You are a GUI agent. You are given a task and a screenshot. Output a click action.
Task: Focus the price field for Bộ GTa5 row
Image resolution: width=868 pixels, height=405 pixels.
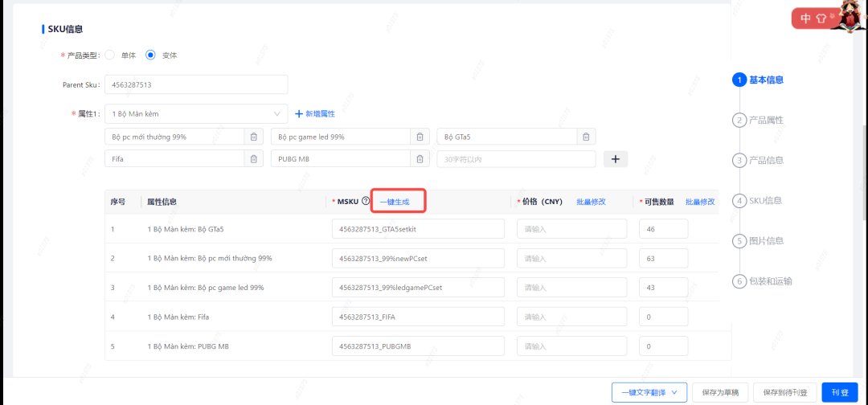(x=572, y=228)
